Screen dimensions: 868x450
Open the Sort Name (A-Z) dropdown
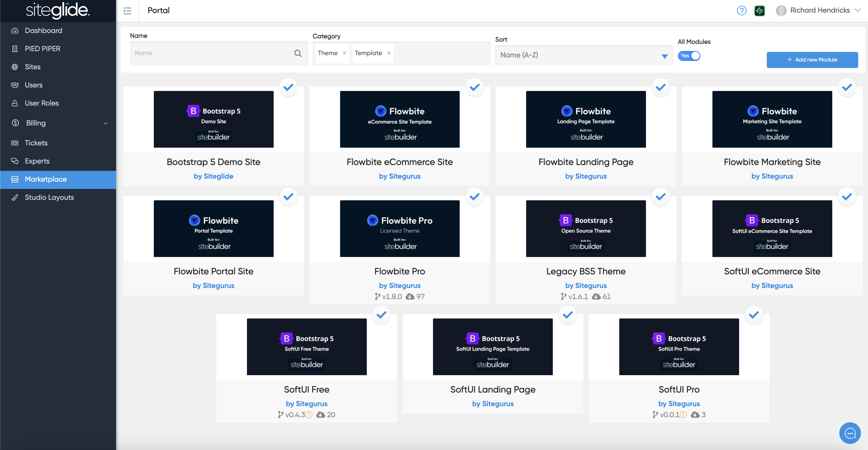tap(584, 55)
